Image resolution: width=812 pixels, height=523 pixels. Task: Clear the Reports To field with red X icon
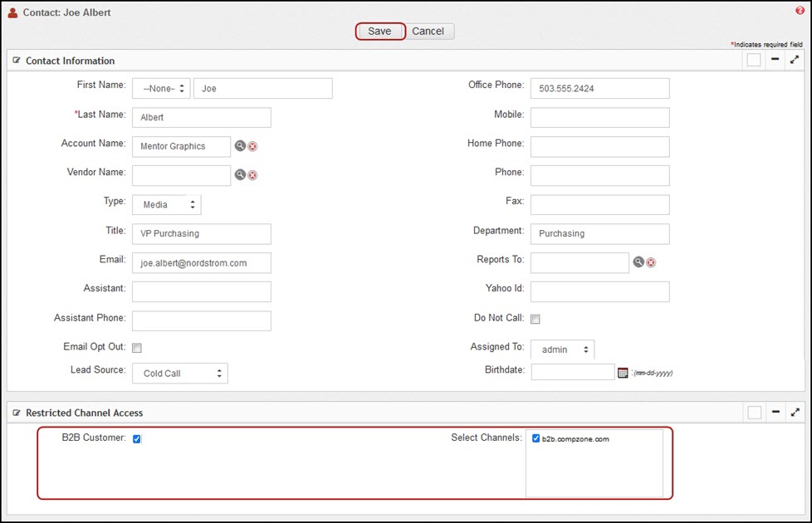[651, 262]
